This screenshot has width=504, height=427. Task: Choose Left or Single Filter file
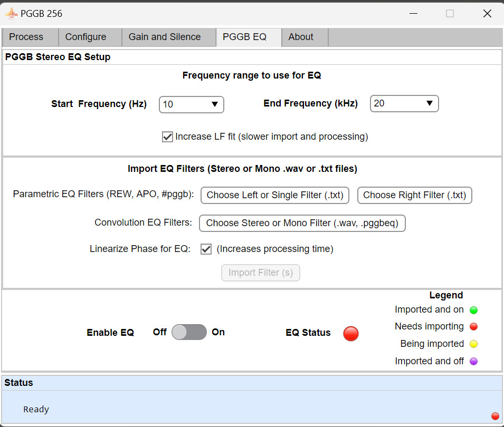tap(275, 195)
